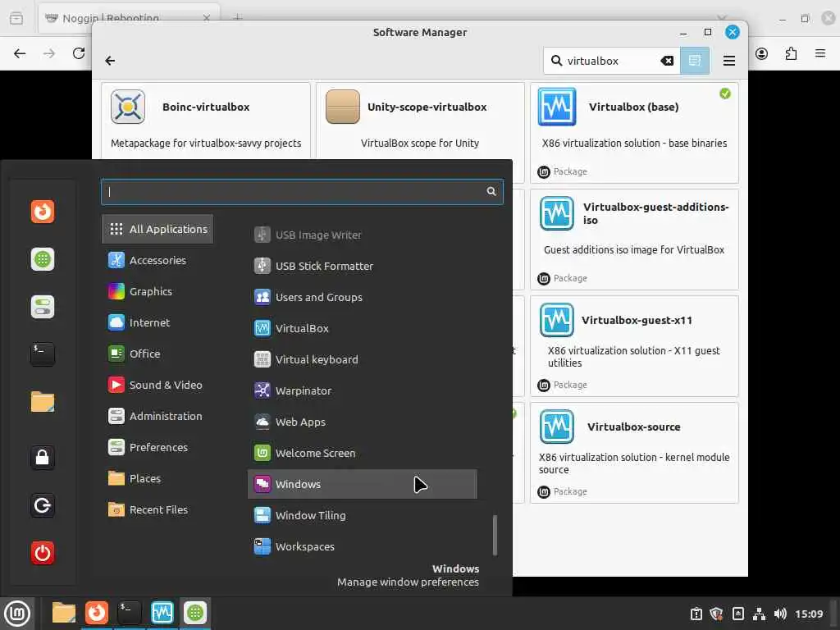Open Web Apps
Image resolution: width=840 pixels, height=630 pixels.
(x=362, y=422)
